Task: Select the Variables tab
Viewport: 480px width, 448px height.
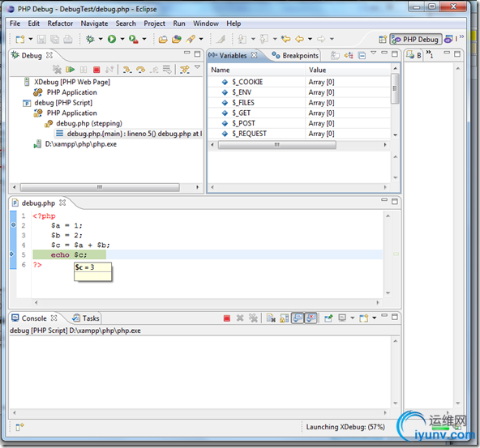Action: tap(233, 56)
